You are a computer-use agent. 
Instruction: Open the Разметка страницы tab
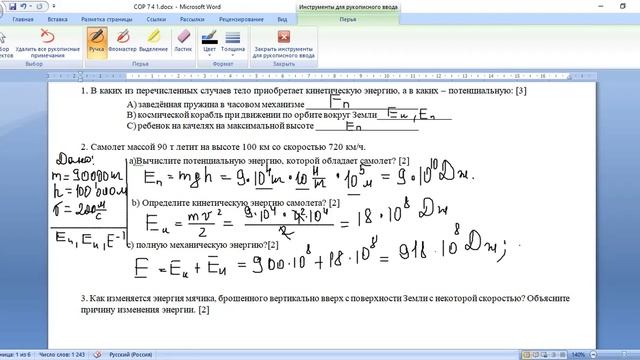[107, 19]
